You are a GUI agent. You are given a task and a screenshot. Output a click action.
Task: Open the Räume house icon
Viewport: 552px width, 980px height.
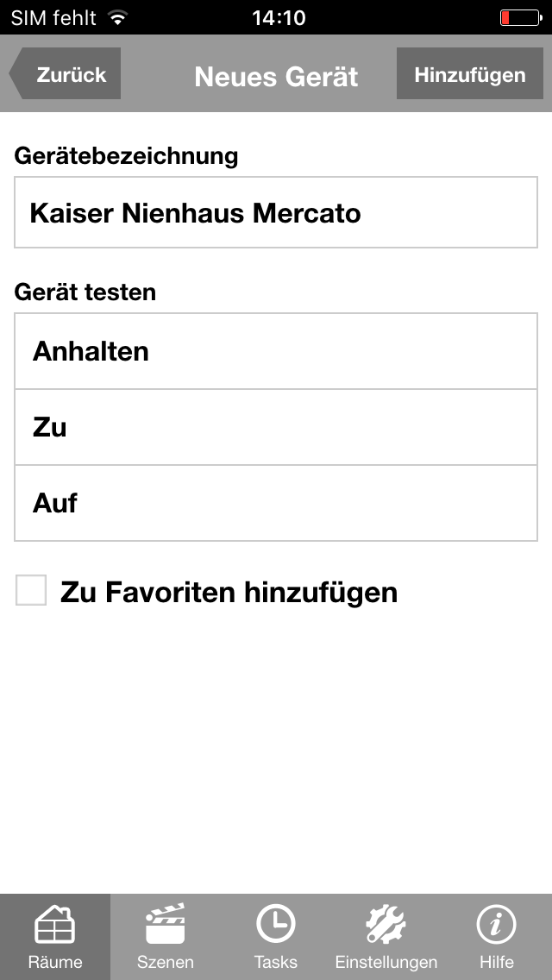click(x=55, y=925)
